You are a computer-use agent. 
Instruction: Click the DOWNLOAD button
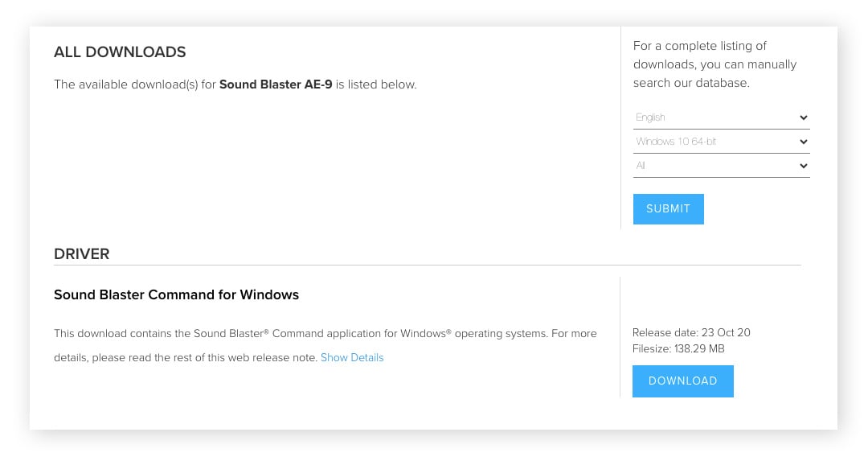(x=682, y=381)
